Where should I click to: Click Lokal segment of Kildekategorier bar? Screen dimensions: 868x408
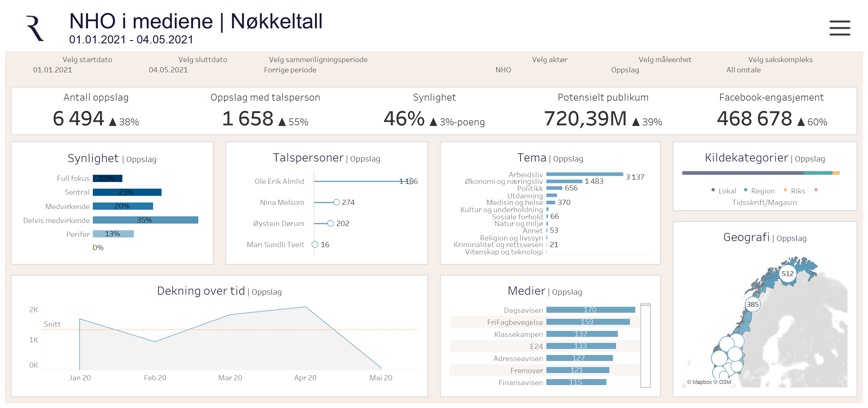point(743,173)
